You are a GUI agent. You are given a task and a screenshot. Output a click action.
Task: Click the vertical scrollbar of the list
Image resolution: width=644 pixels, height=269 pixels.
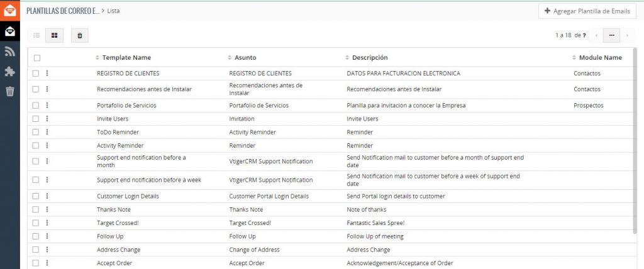click(635, 138)
